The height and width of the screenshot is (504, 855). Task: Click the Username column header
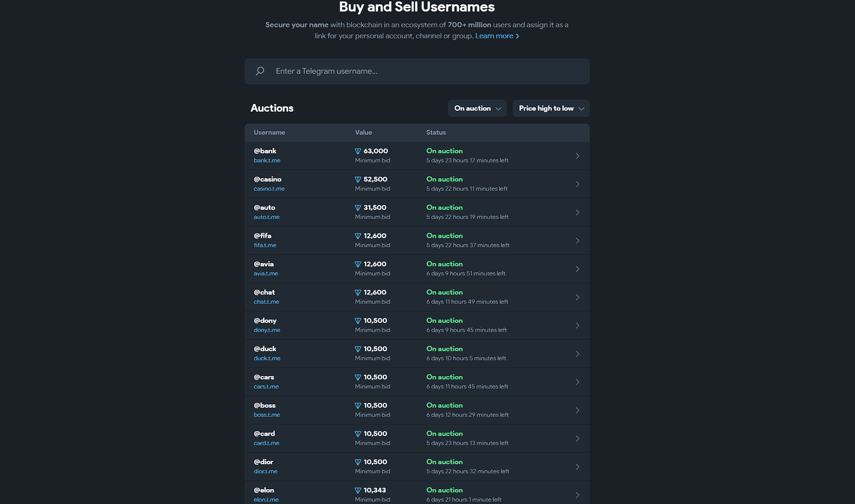click(x=269, y=133)
